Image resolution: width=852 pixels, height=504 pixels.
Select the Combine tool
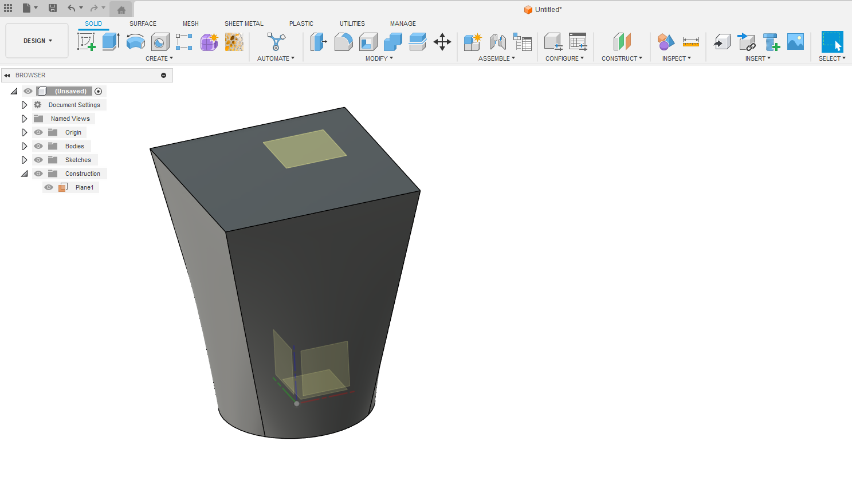pyautogui.click(x=393, y=42)
